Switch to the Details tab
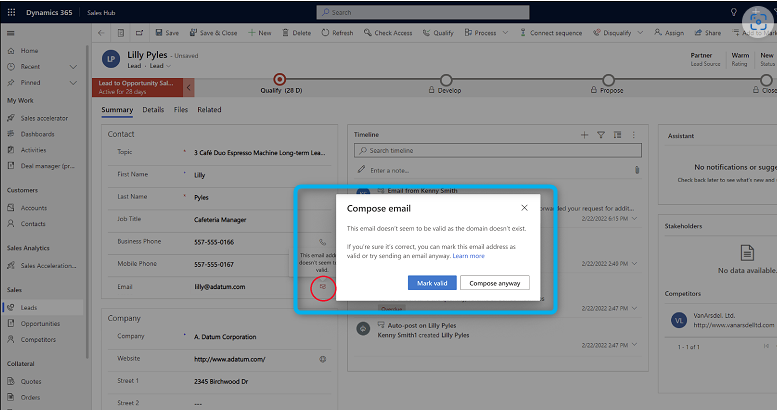The width and height of the screenshot is (777, 410). (x=153, y=110)
